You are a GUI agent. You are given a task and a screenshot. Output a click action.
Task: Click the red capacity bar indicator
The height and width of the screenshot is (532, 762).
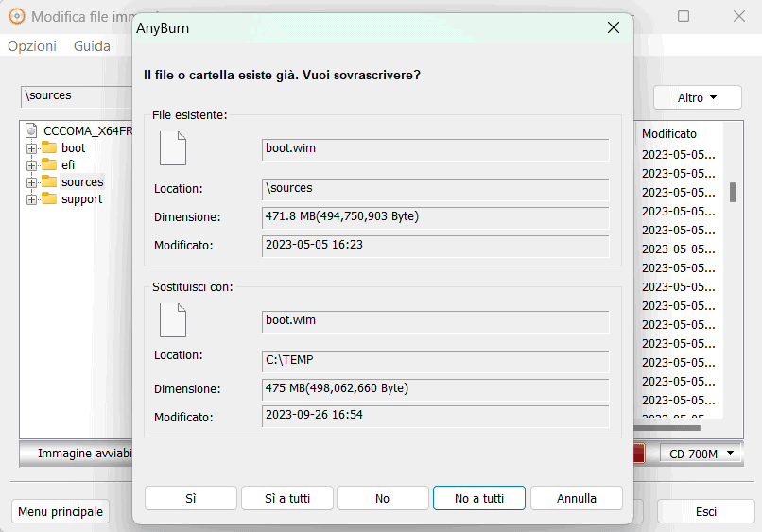click(639, 454)
